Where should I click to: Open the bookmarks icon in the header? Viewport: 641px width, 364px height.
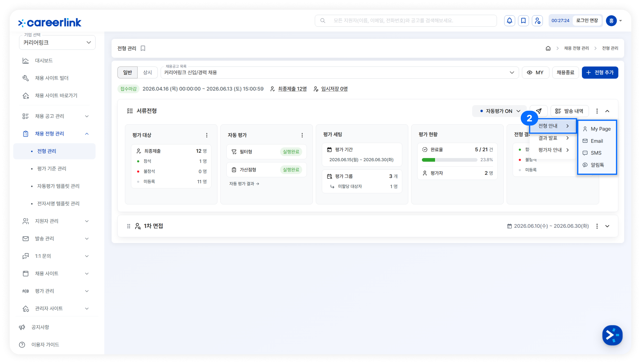[523, 20]
